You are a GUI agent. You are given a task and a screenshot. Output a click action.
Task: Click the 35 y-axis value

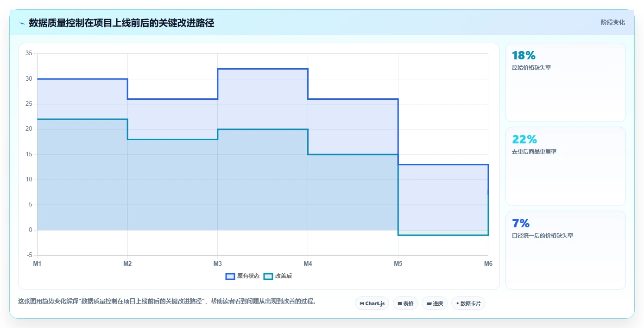(29, 53)
